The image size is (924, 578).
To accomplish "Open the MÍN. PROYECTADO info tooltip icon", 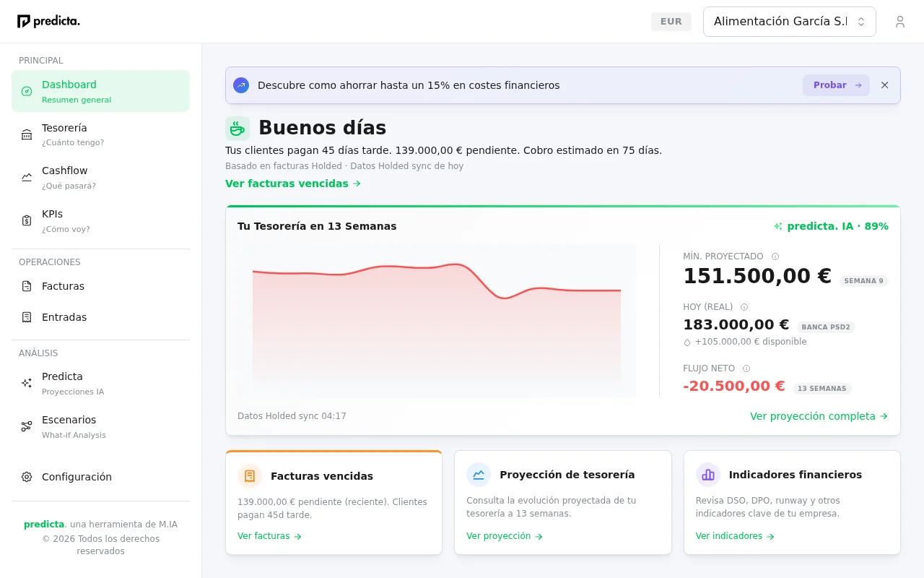I will (775, 256).
